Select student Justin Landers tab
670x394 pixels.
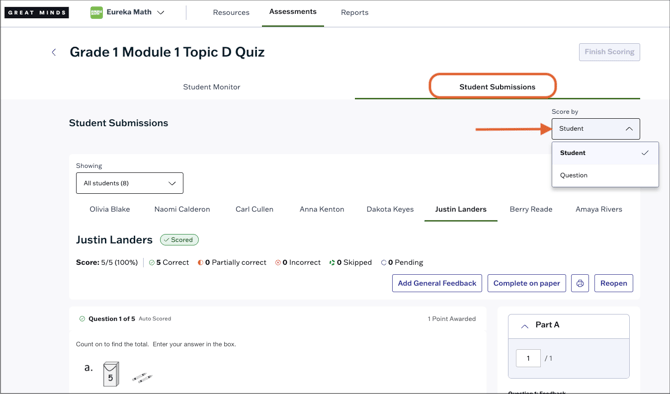461,209
